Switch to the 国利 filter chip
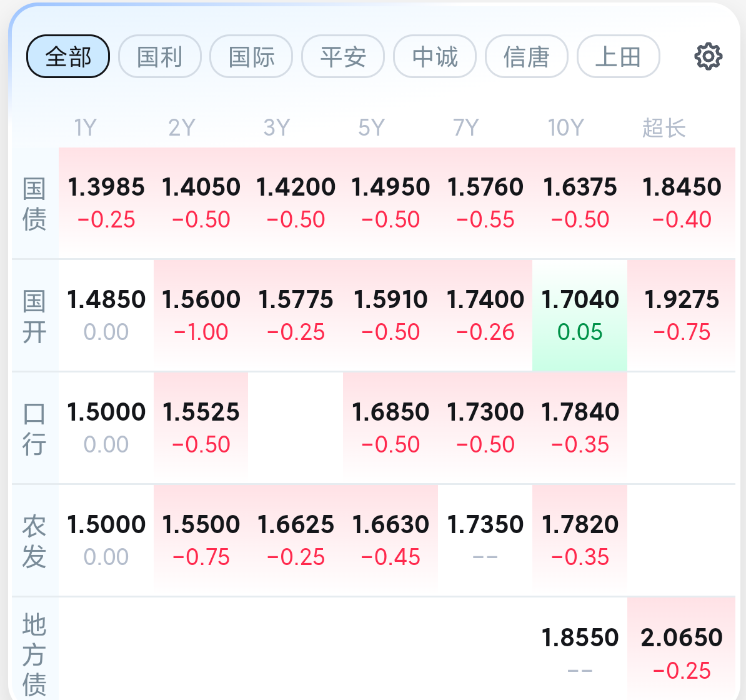 click(x=160, y=57)
